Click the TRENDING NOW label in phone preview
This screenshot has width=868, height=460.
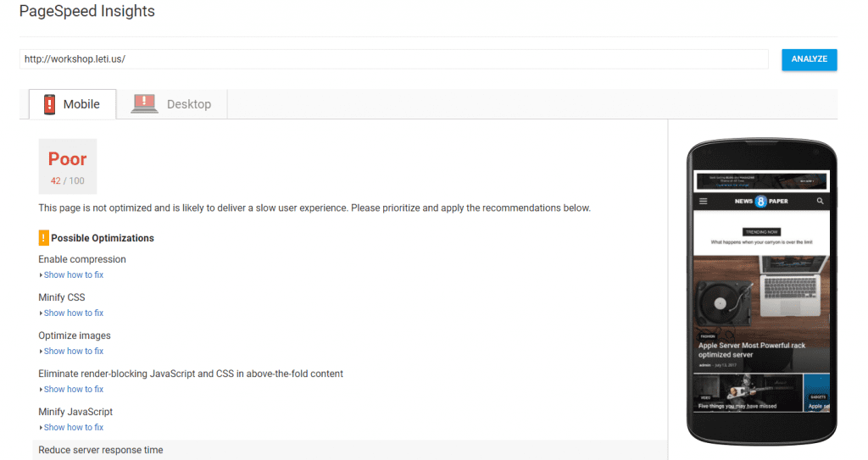pyautogui.click(x=761, y=232)
